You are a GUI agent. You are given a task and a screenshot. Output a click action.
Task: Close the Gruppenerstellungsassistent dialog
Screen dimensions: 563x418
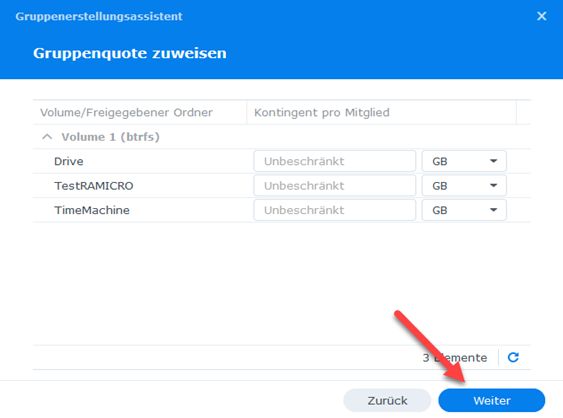coord(542,16)
